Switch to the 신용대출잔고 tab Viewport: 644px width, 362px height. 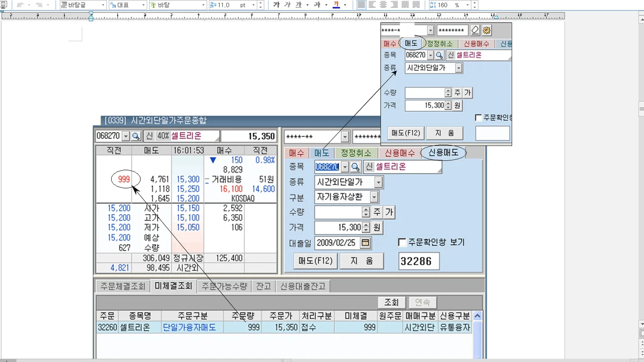point(303,286)
